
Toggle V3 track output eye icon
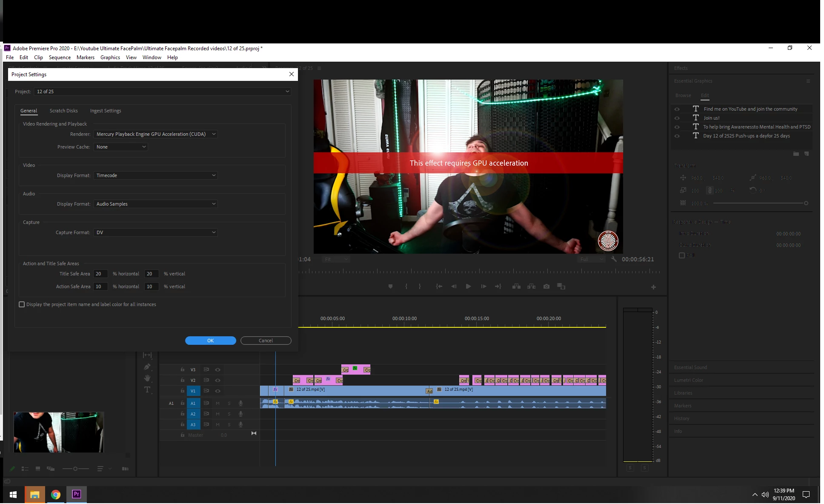[x=217, y=369]
